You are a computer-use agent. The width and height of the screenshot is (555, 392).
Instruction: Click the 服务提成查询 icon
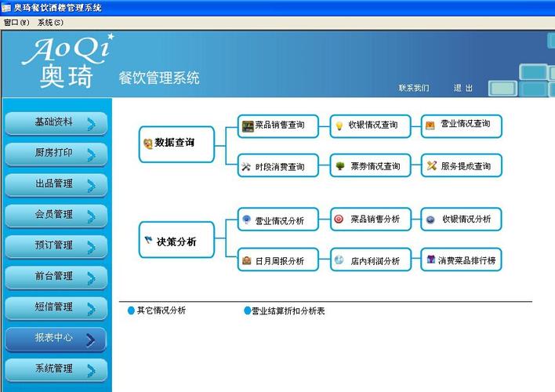(x=431, y=166)
